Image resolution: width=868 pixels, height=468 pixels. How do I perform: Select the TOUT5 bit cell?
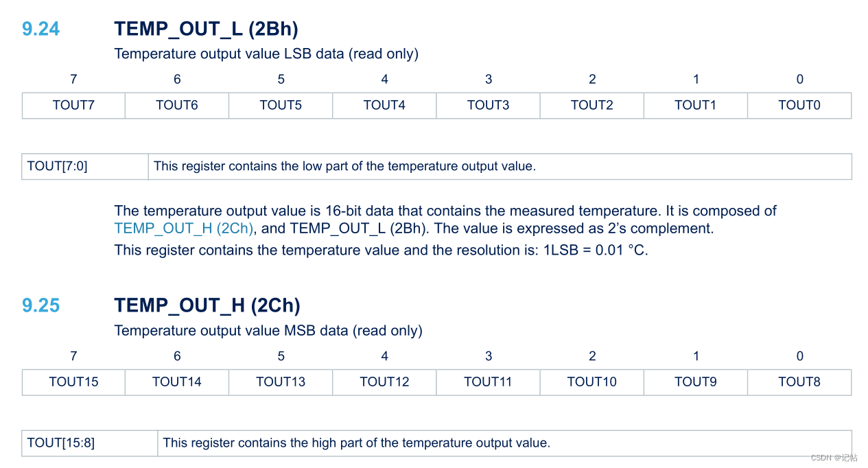pyautogui.click(x=281, y=106)
